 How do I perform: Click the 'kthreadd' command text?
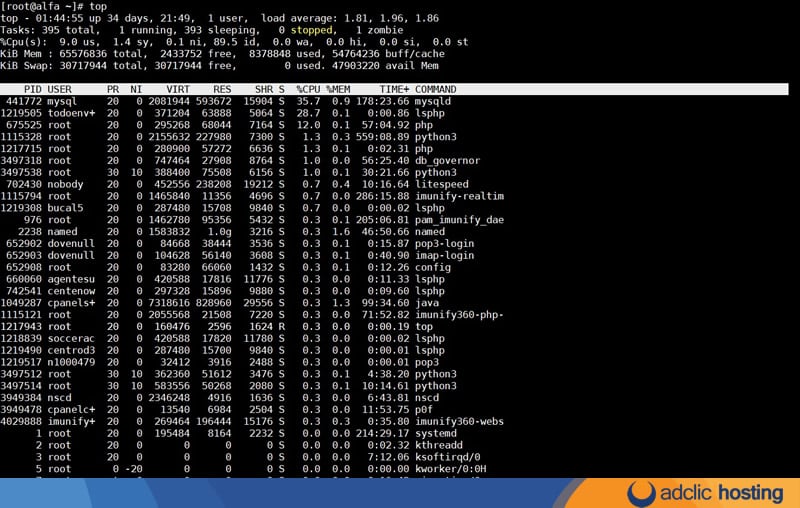point(439,445)
